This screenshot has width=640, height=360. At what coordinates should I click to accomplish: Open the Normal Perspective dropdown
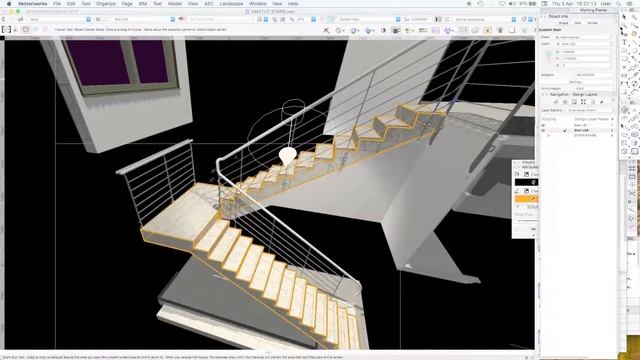click(x=485, y=19)
